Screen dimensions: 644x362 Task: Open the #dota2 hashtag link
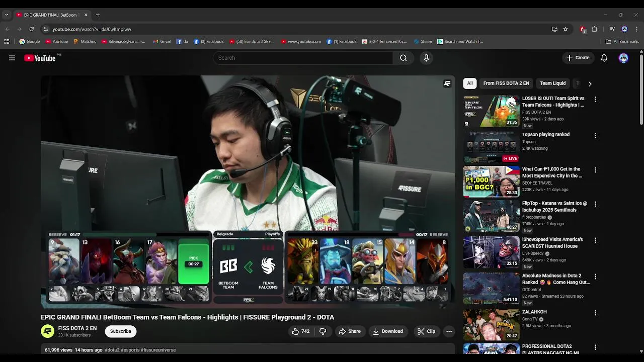point(112,350)
